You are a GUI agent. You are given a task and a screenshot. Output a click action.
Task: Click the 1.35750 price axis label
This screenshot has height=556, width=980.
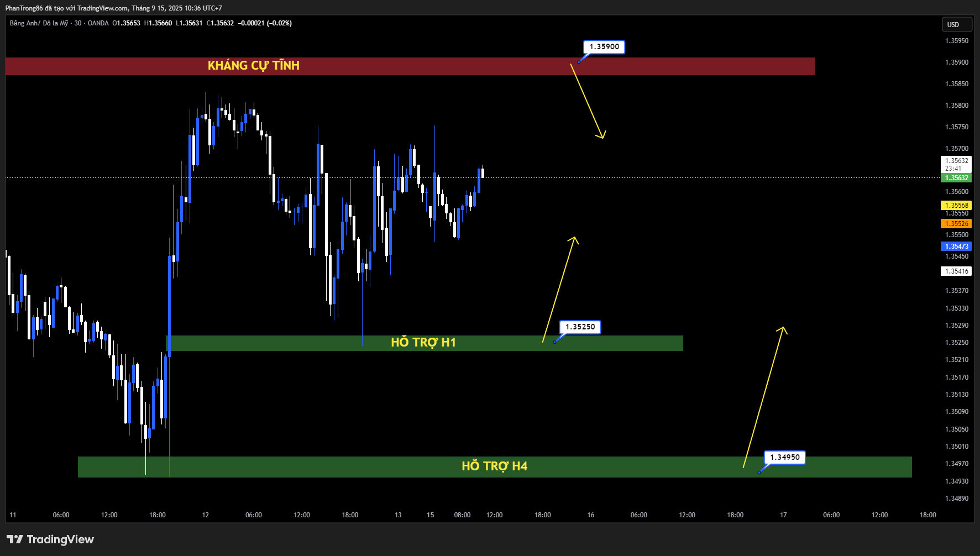(957, 127)
